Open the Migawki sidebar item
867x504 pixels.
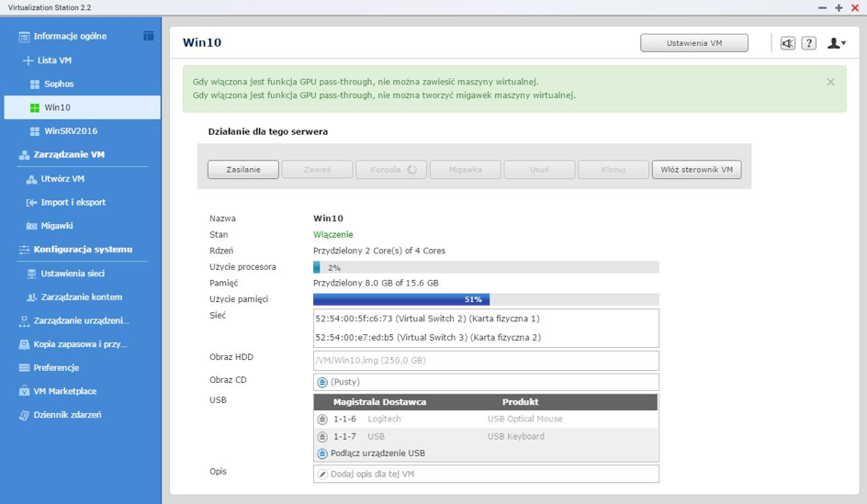[x=57, y=226]
